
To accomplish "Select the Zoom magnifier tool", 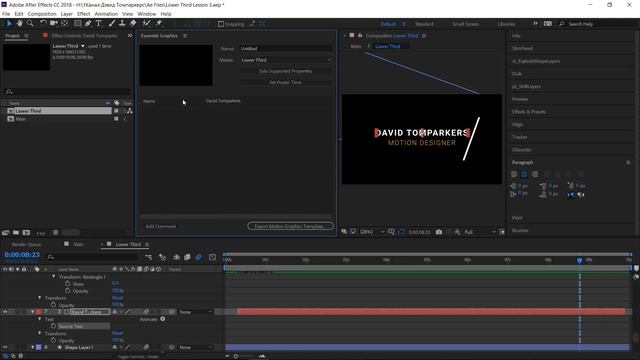I will click(x=30, y=24).
